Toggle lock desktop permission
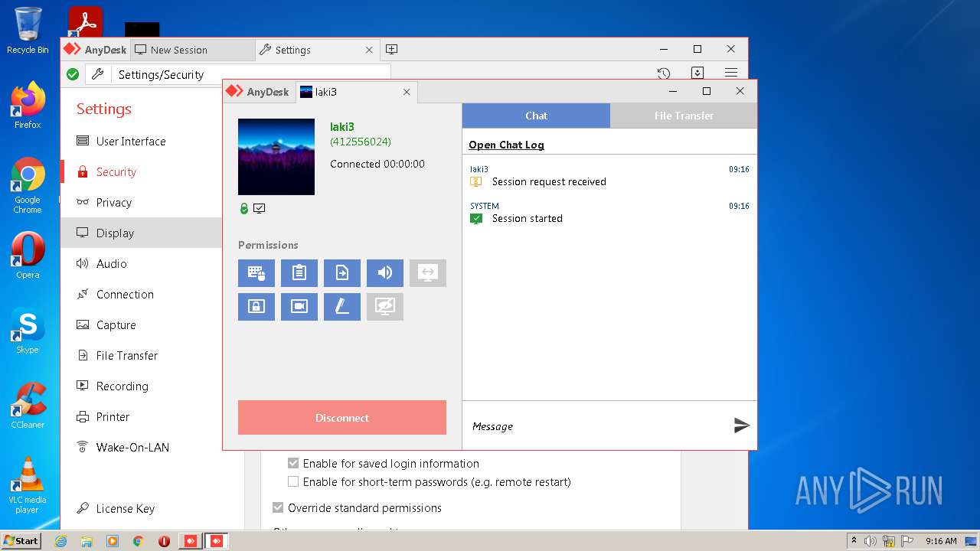The image size is (980, 551). tap(256, 307)
